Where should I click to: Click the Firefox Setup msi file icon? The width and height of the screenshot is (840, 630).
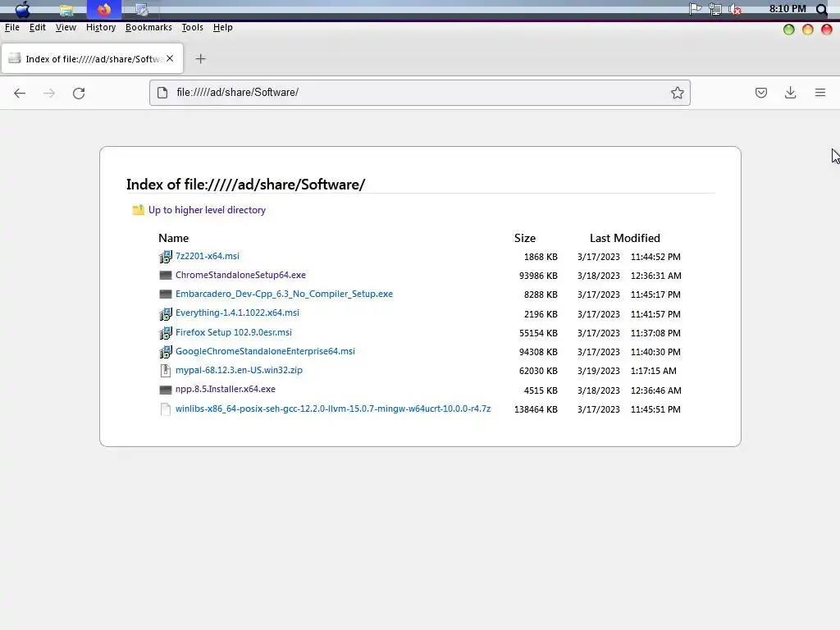(x=166, y=333)
